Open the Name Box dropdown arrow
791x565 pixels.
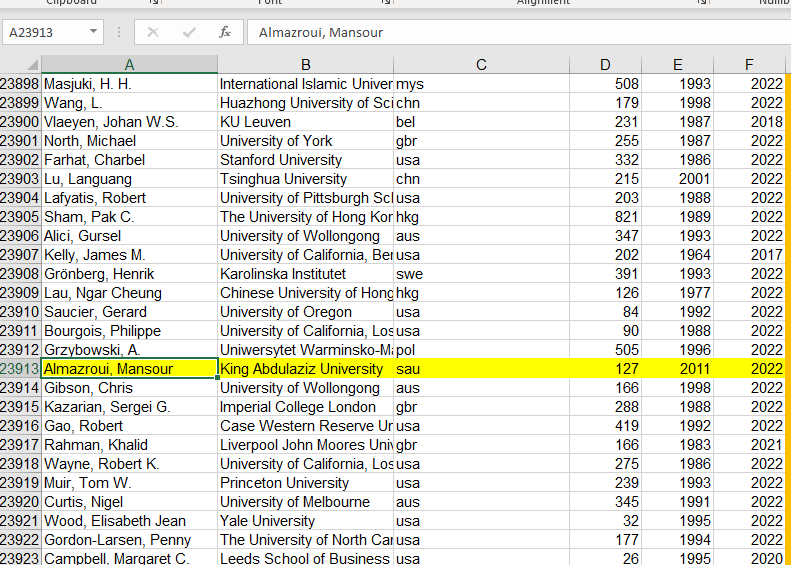(x=93, y=32)
